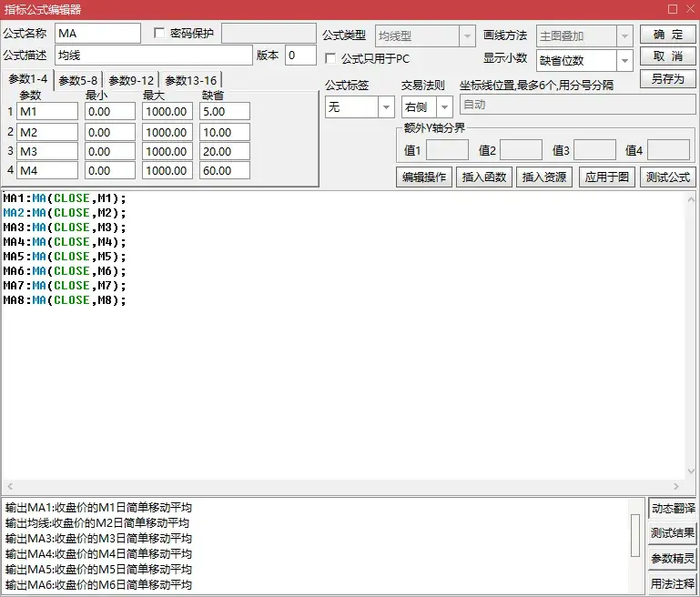Edit parameter name field M1
This screenshot has height=597, width=700.
[47, 112]
